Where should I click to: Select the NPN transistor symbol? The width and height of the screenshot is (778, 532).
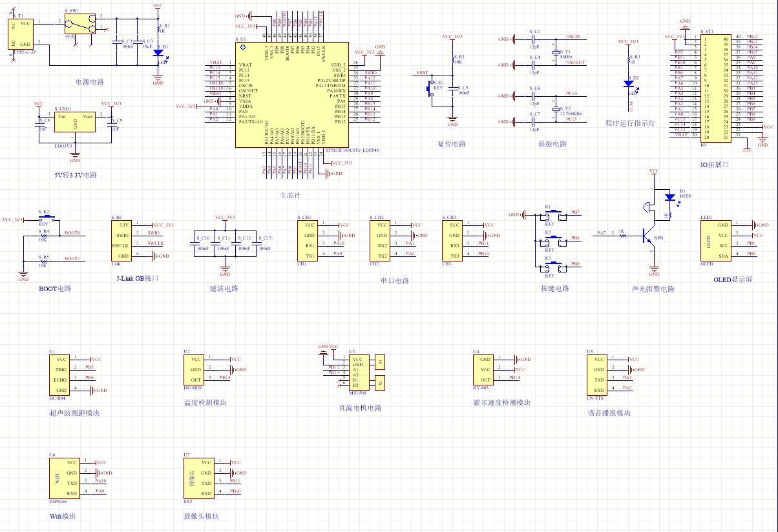coord(648,236)
